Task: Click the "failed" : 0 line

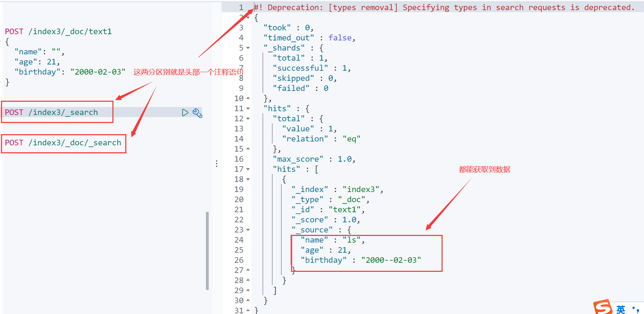Action: [x=300, y=89]
